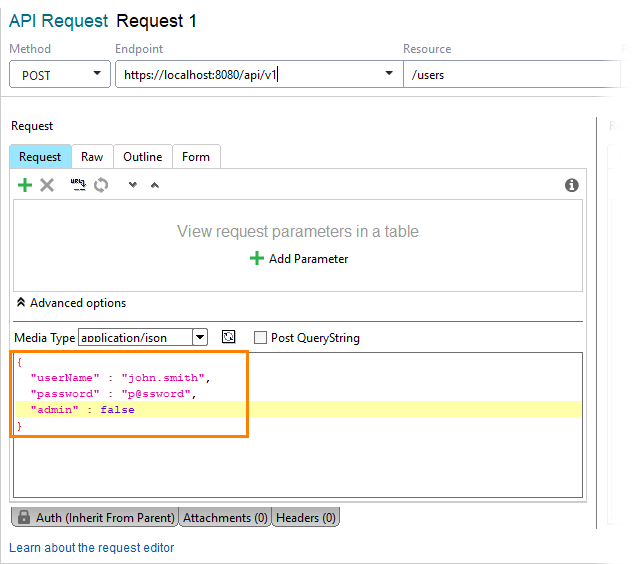The image size is (633, 564).
Task: Open the Headers (0) tab
Action: [306, 517]
